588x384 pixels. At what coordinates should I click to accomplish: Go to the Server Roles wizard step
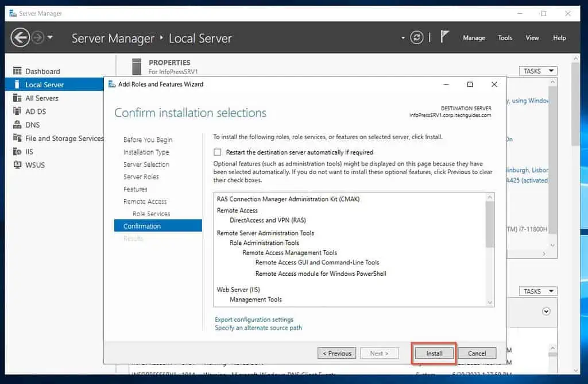(x=141, y=177)
